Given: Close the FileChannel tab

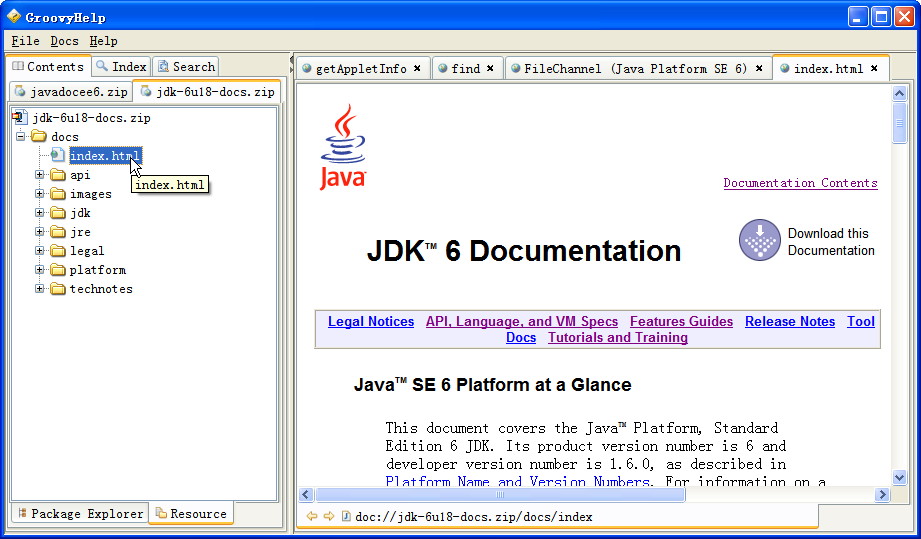Looking at the screenshot, I should (759, 69).
